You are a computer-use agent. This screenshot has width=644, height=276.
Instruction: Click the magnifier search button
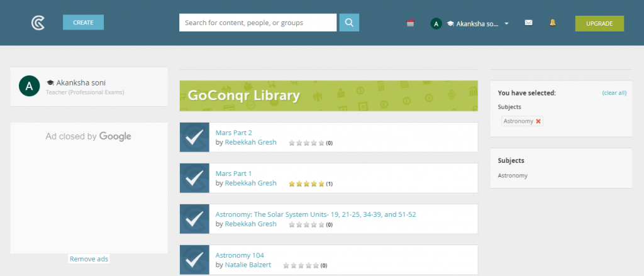(x=349, y=23)
